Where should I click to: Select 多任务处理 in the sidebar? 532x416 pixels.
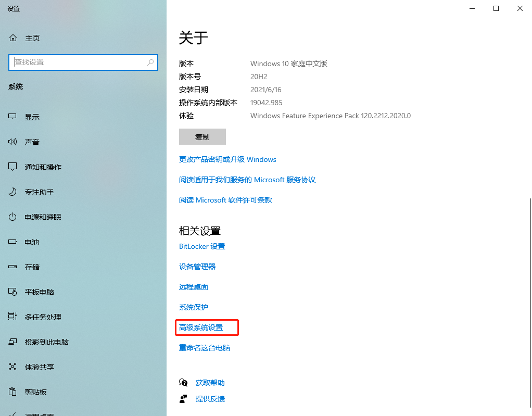pos(43,317)
